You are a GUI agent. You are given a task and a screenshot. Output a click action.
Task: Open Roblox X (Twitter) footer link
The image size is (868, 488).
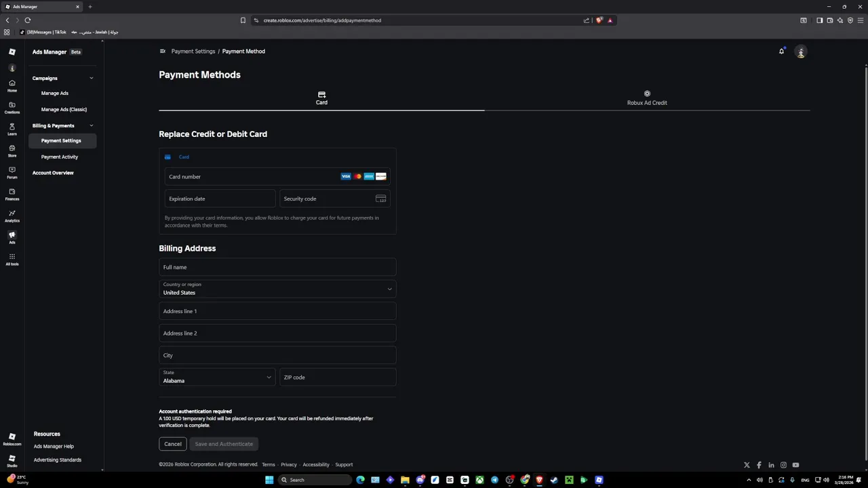tap(747, 465)
